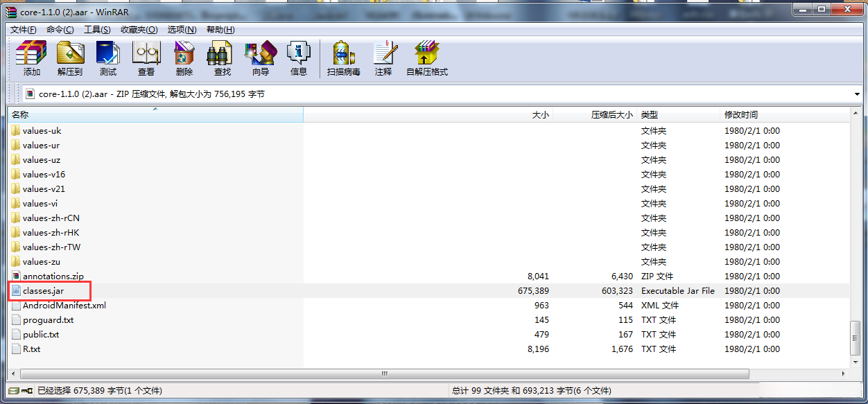Select the values-ur folder name
This screenshot has width=868, height=404.
(x=41, y=146)
